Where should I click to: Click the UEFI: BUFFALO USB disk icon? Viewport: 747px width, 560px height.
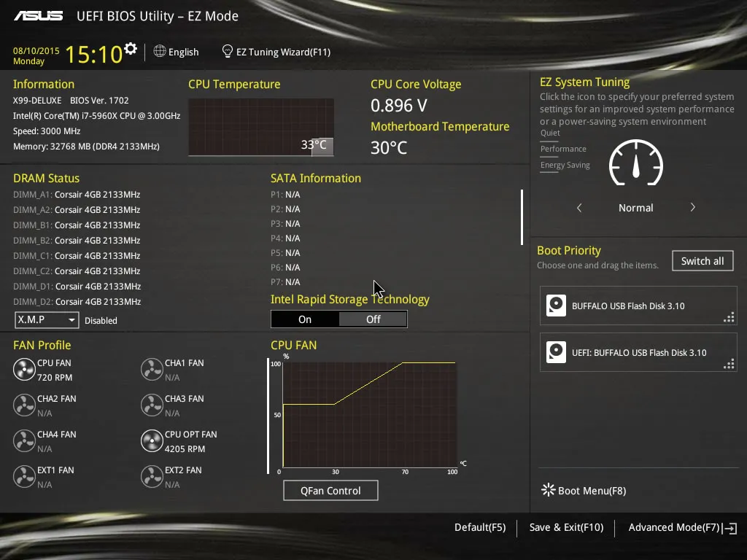point(556,352)
